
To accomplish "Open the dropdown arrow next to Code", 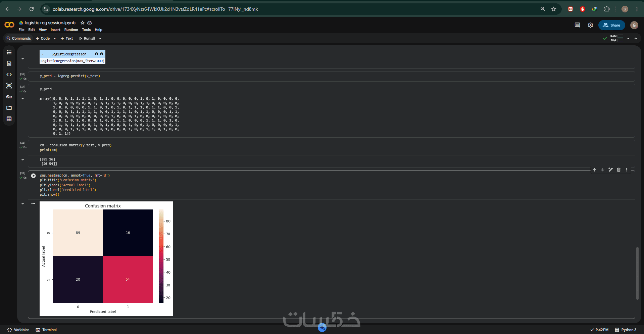I will coord(55,39).
